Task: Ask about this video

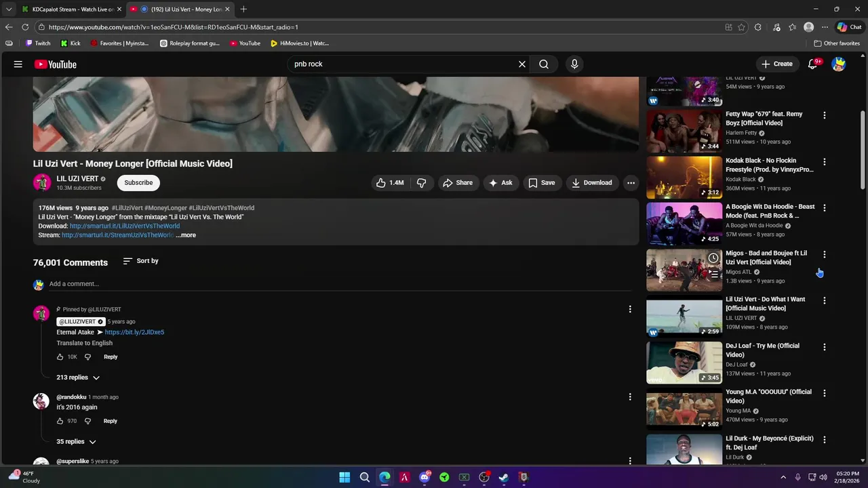Action: [x=500, y=183]
